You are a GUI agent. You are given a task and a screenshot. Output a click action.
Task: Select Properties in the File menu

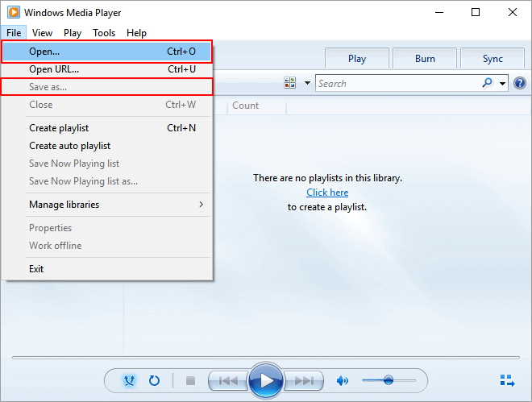[x=107, y=228]
